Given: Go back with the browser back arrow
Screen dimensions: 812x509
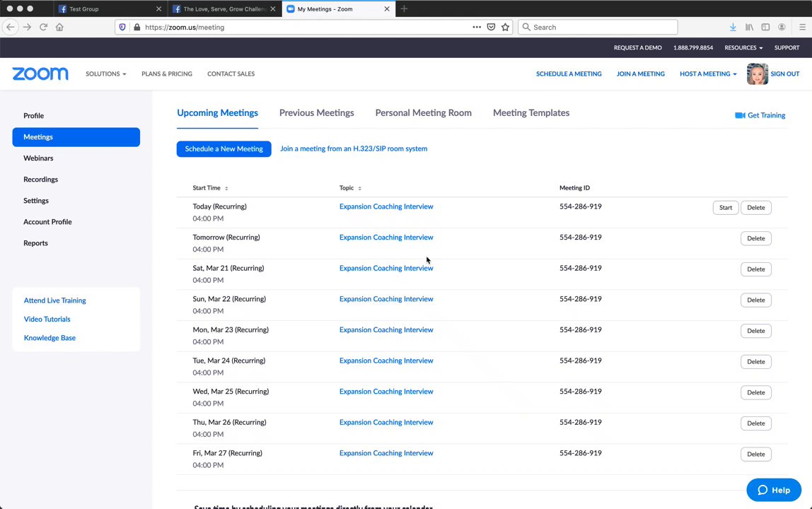Looking at the screenshot, I should (11, 27).
